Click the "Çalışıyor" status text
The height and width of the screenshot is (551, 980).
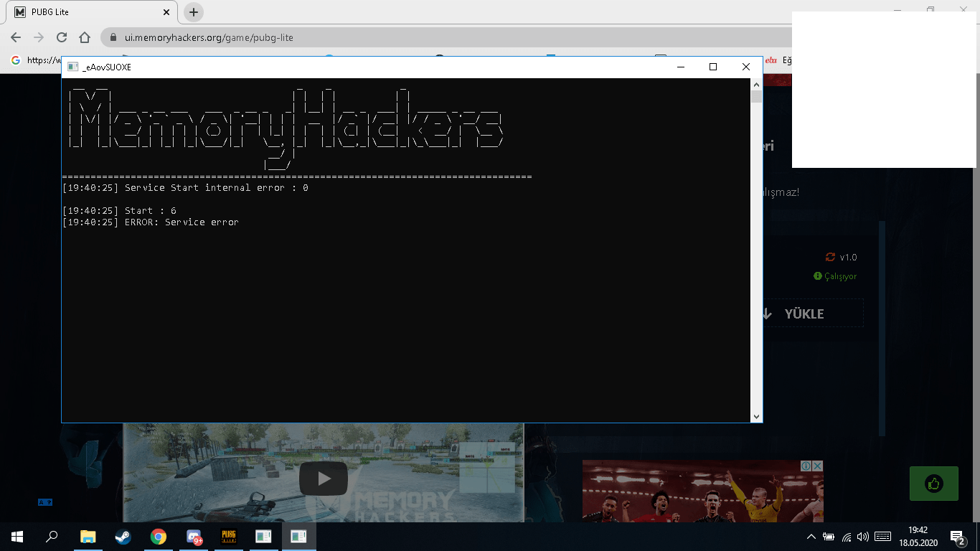tap(841, 276)
